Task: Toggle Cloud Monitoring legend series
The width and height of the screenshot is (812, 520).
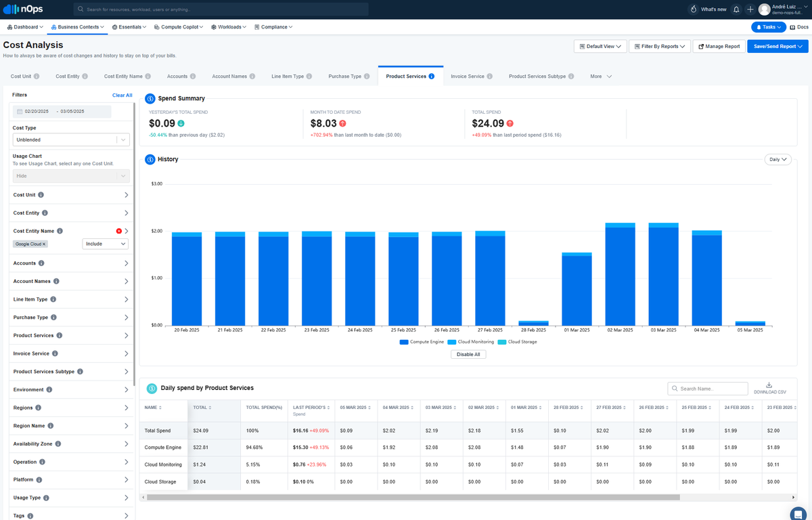Action: [x=471, y=342]
